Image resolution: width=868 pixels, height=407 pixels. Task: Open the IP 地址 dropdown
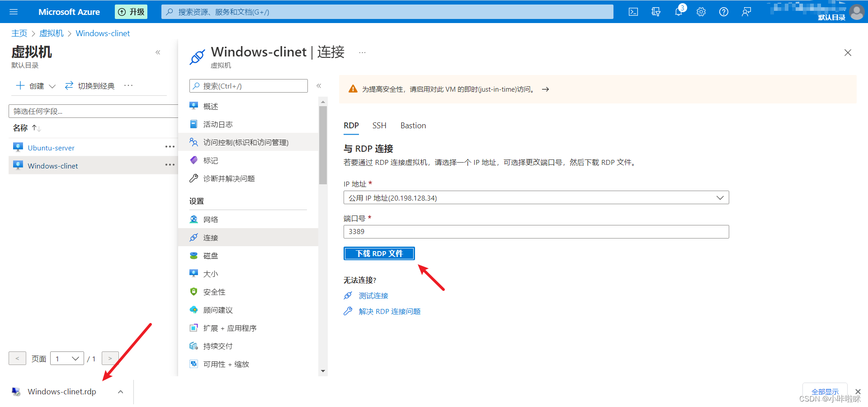(536, 198)
